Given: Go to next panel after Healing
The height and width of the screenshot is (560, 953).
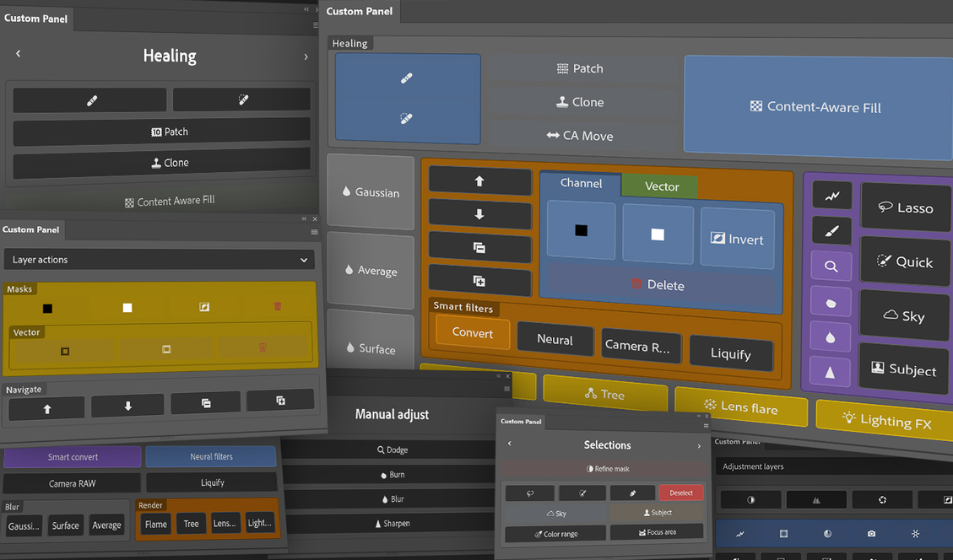Looking at the screenshot, I should click(306, 57).
